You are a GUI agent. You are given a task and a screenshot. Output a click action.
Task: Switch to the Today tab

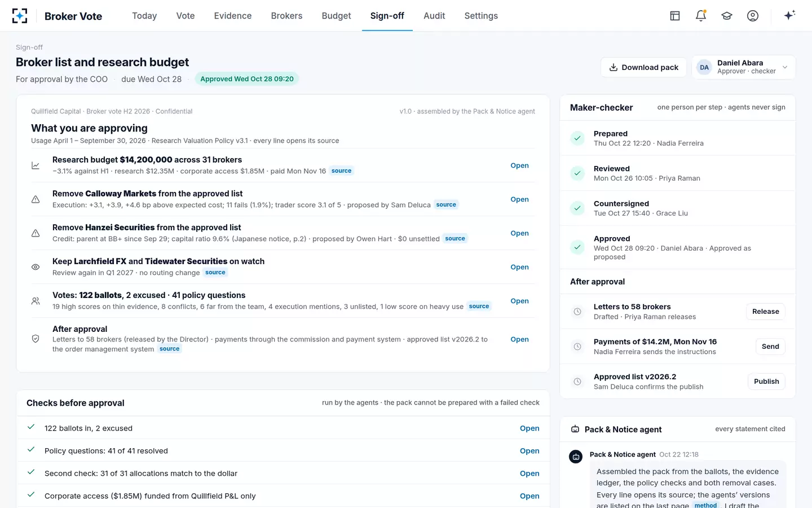tap(144, 16)
